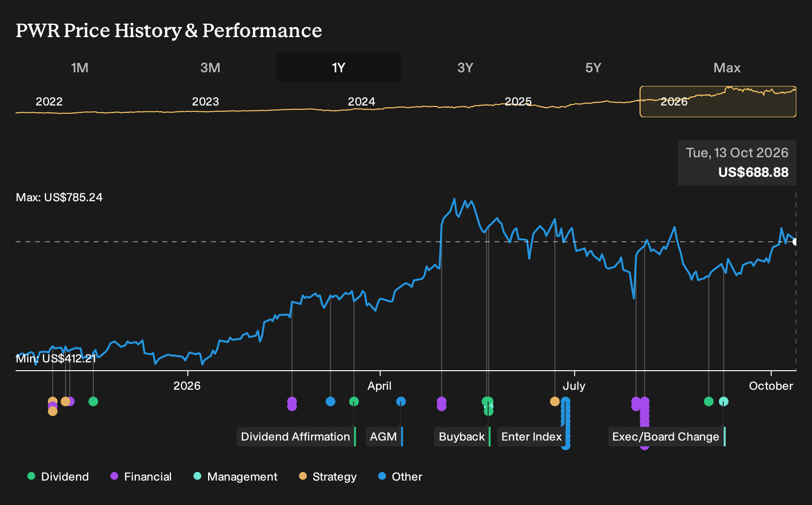This screenshot has width=812, height=505.
Task: Click the purple financial dots between 2026 and April
Action: [292, 404]
